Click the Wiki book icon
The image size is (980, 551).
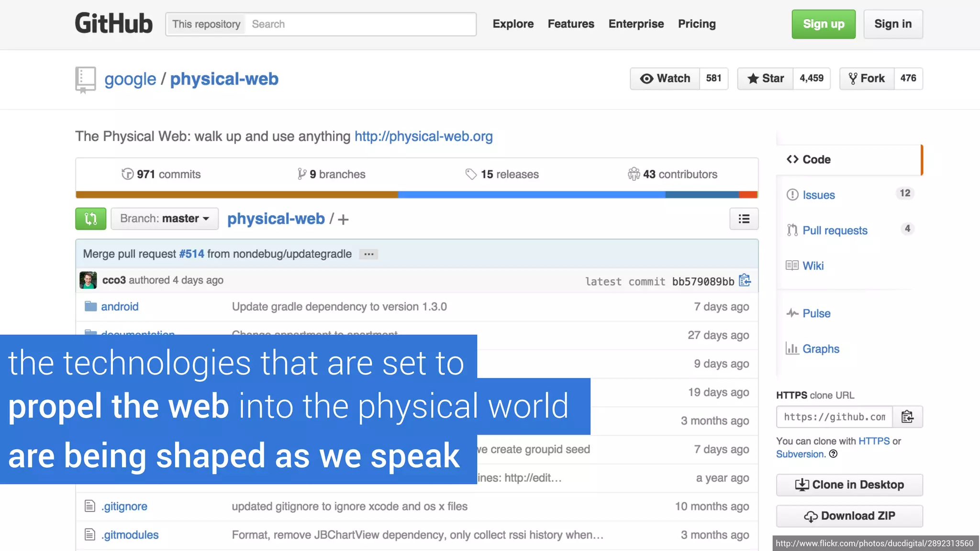(792, 265)
